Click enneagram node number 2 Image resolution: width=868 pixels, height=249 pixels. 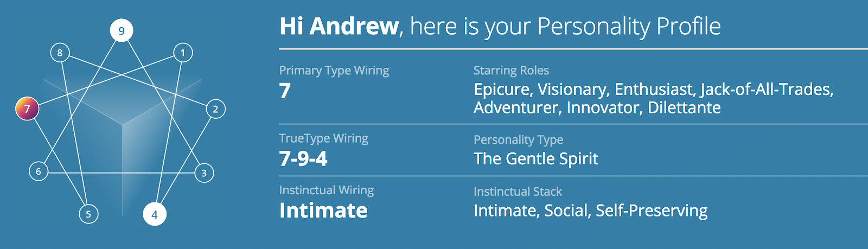tap(215, 109)
